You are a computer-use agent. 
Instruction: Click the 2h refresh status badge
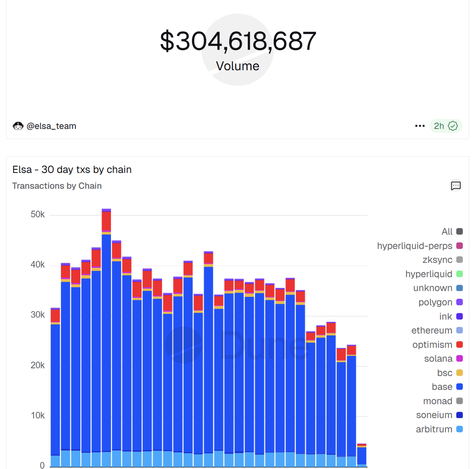446,126
